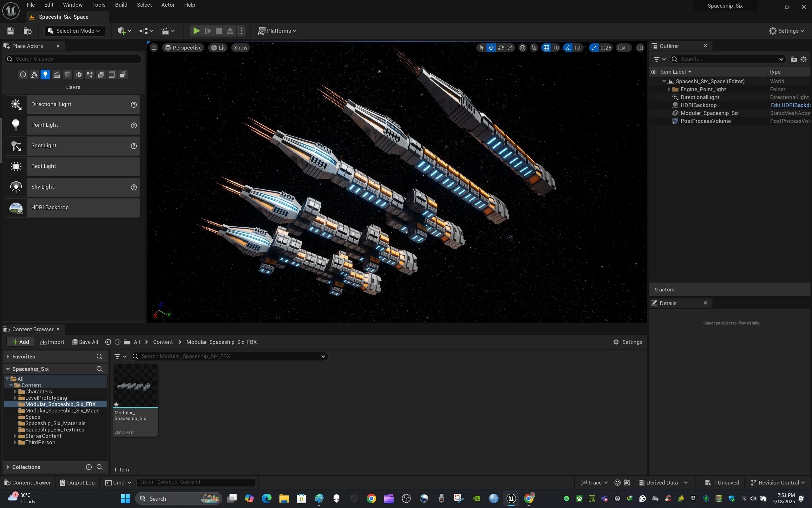Open the Browse content folder-search icon
The image size is (812, 508).
(x=28, y=31)
